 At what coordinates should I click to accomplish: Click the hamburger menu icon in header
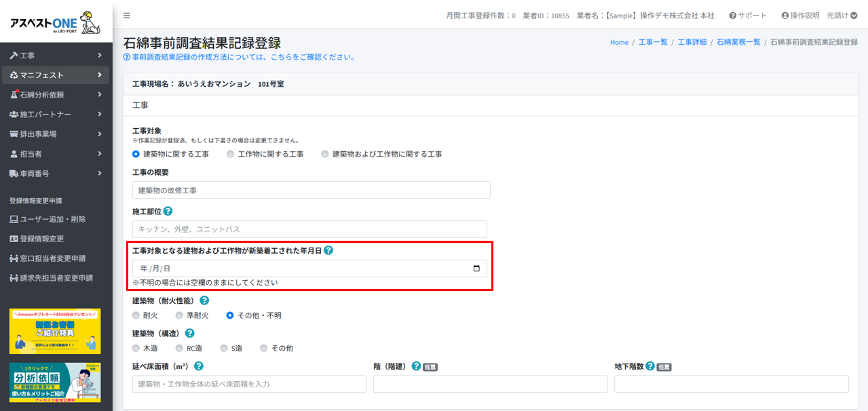pyautogui.click(x=127, y=16)
